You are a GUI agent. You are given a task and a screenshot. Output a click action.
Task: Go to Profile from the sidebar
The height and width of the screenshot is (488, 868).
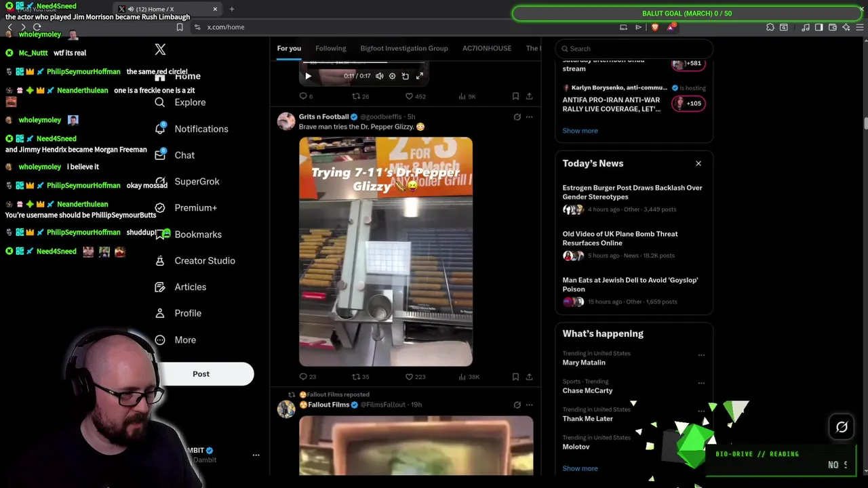(x=178, y=314)
